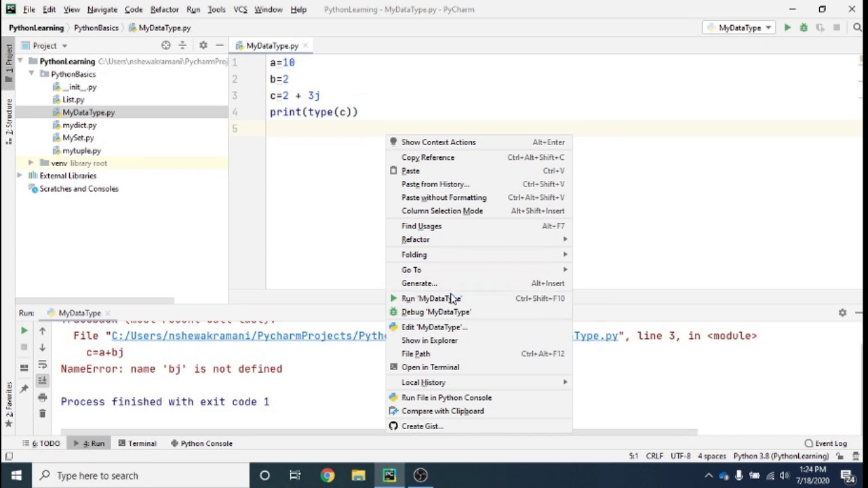Open Project panel settings gear
The width and height of the screenshot is (868, 488).
(203, 45)
